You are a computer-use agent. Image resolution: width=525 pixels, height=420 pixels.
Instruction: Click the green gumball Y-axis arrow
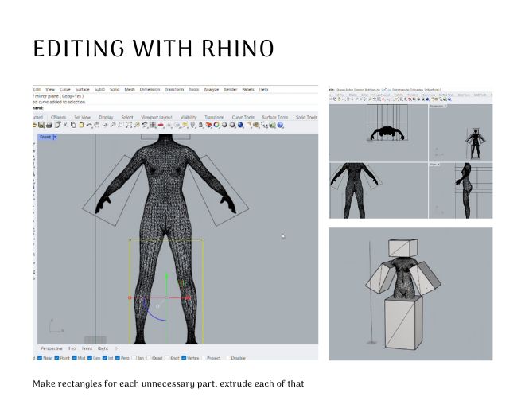pos(167,278)
